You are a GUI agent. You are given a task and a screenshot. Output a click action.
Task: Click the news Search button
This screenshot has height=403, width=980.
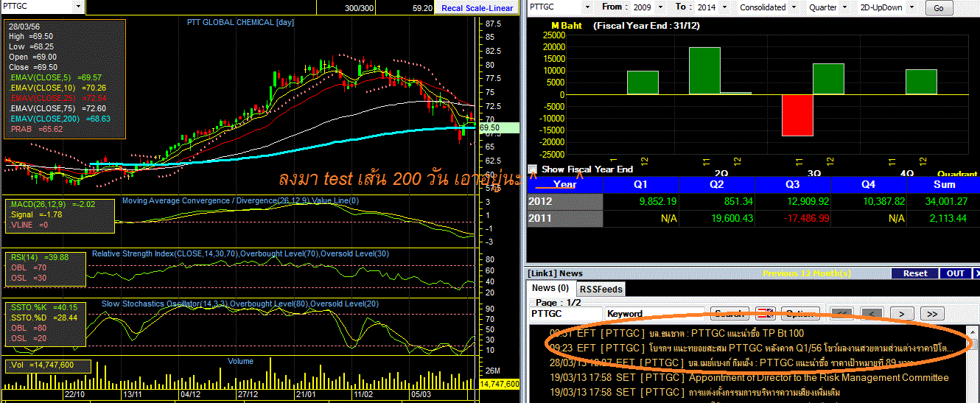click(729, 313)
